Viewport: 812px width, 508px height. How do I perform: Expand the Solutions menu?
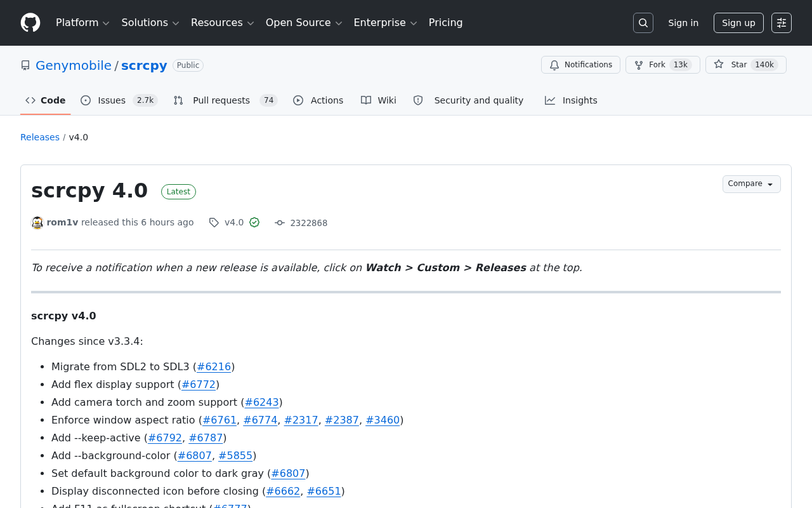(x=151, y=23)
